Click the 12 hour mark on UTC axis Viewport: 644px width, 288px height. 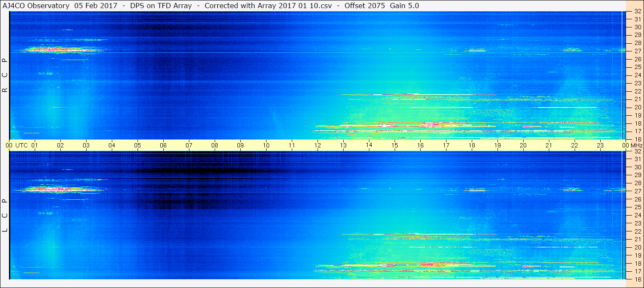click(318, 145)
